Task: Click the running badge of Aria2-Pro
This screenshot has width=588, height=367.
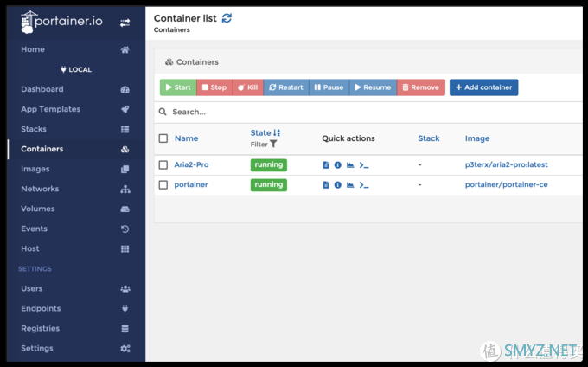Action: (269, 165)
